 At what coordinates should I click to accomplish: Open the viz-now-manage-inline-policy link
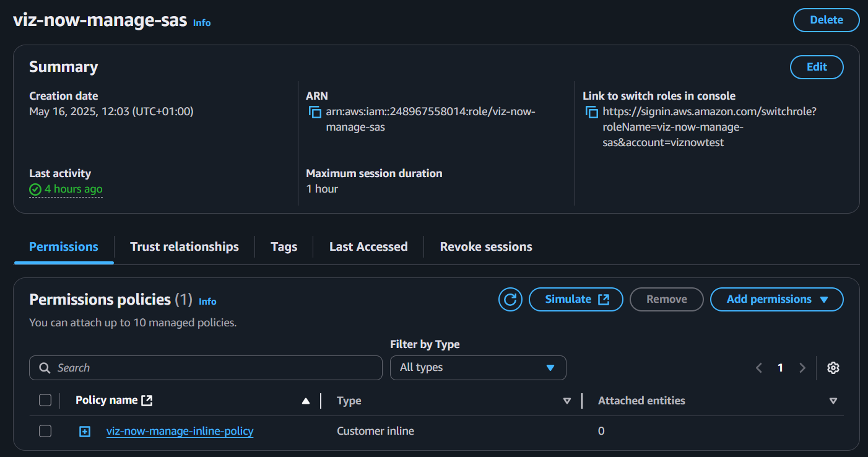[x=180, y=431]
